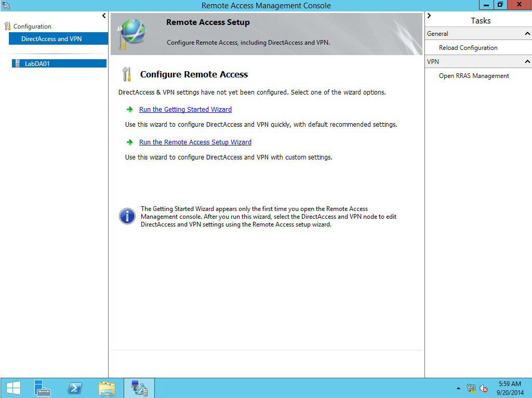This screenshot has height=398, width=532.
Task: Click the Configure Remote Access tools icon
Action: click(x=127, y=74)
